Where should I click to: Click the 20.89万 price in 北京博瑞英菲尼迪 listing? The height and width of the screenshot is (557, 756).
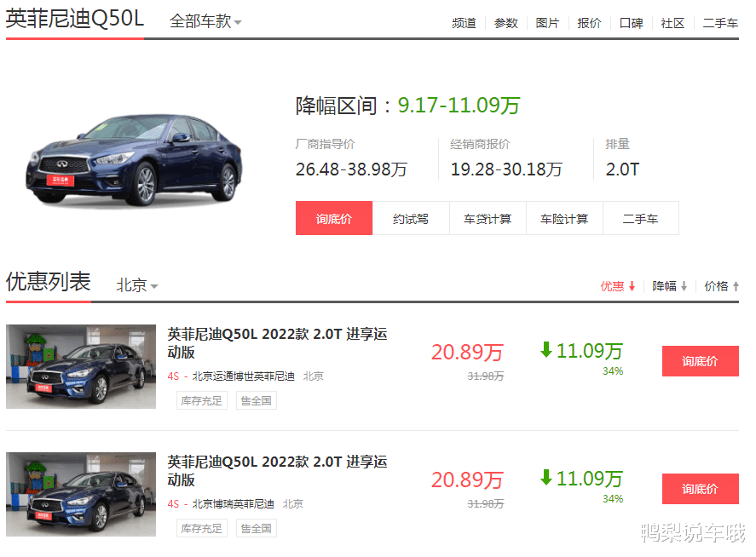coord(467,480)
